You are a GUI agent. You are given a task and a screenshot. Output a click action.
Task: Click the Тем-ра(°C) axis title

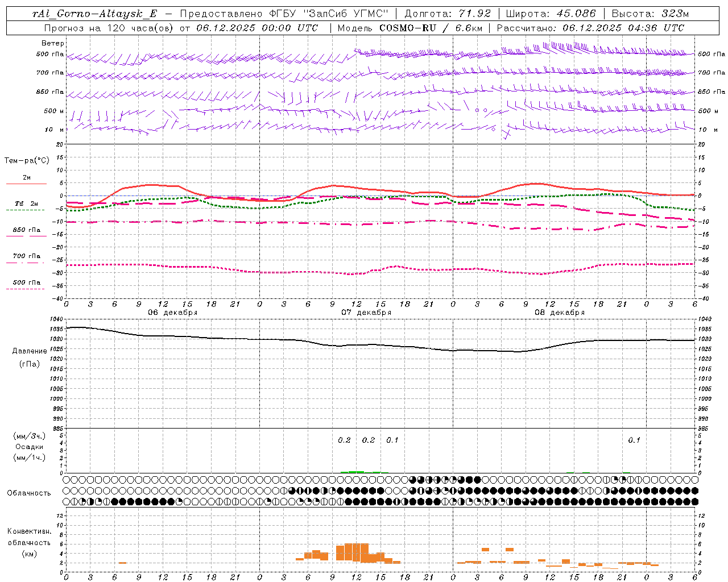click(27, 161)
